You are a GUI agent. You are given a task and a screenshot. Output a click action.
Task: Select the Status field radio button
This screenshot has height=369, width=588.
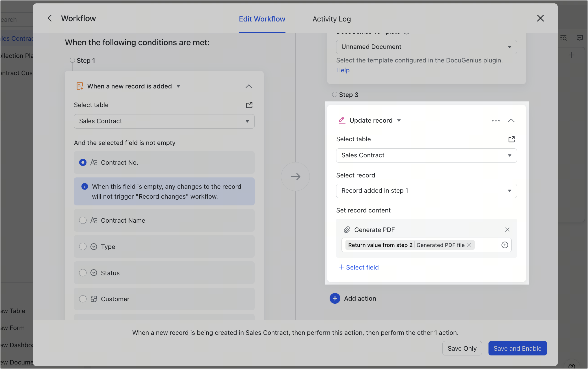(83, 273)
